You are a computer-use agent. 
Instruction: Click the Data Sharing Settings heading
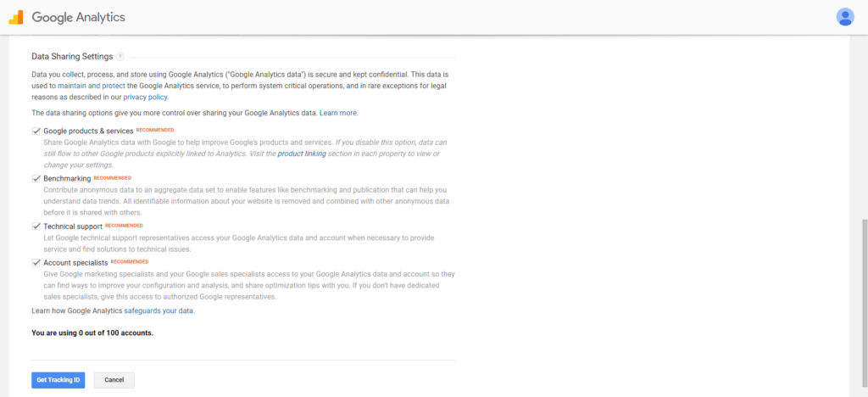point(72,57)
